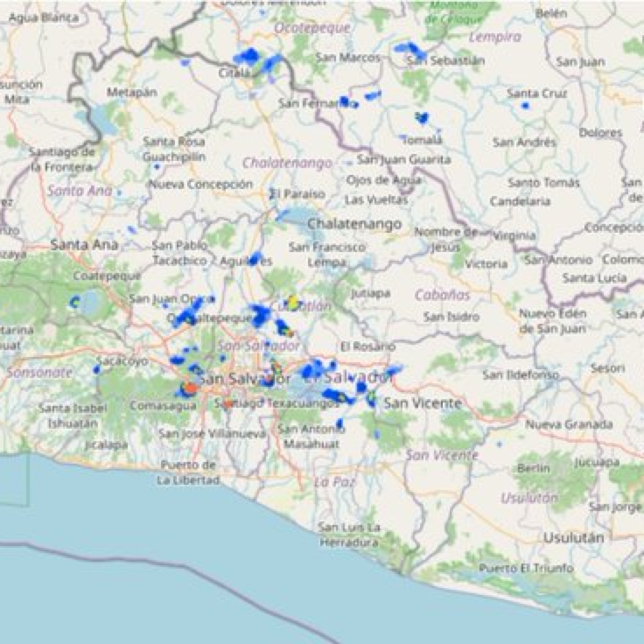The height and width of the screenshot is (644, 644).
Task: Click the Nueva Concepción town label
Action: click(x=201, y=184)
